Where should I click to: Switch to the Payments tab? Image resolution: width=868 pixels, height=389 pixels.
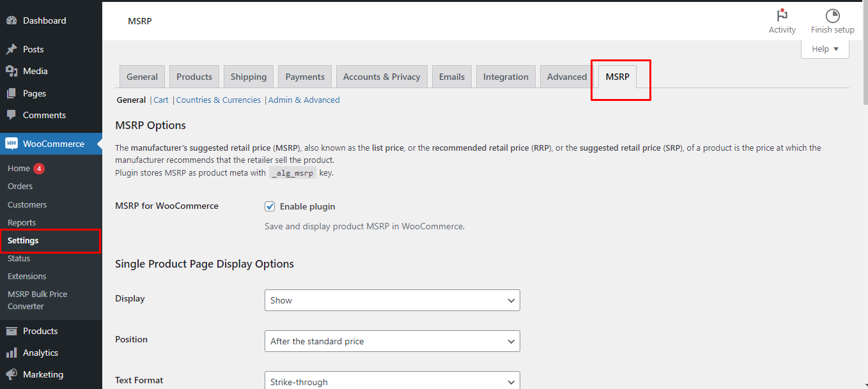point(305,77)
